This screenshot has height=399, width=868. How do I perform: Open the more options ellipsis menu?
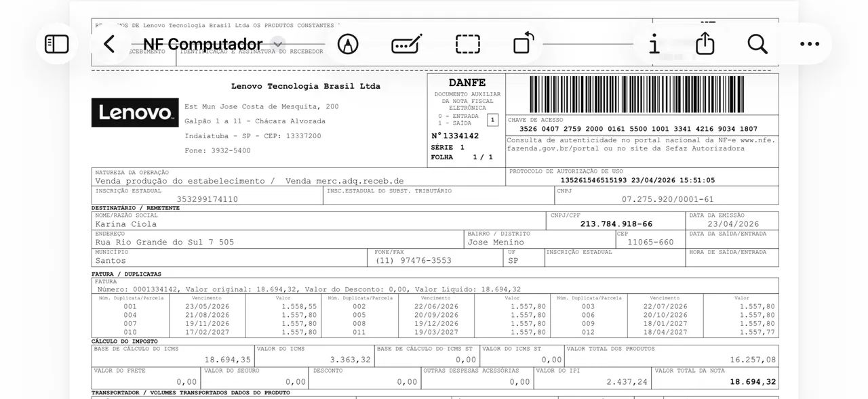[x=810, y=44]
